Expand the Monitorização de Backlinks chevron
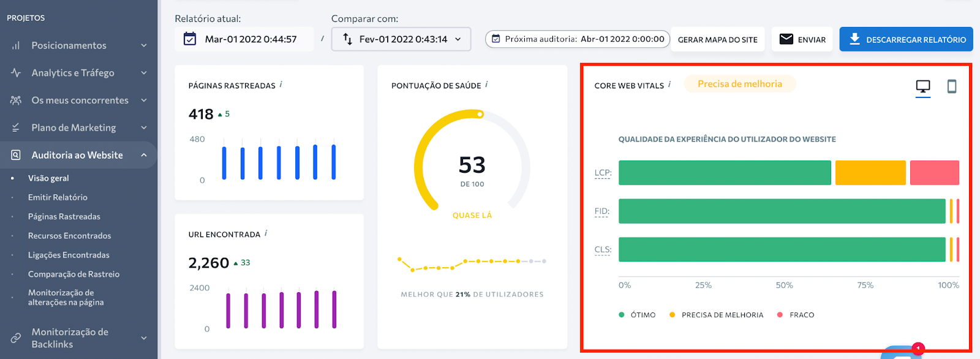 [144, 338]
